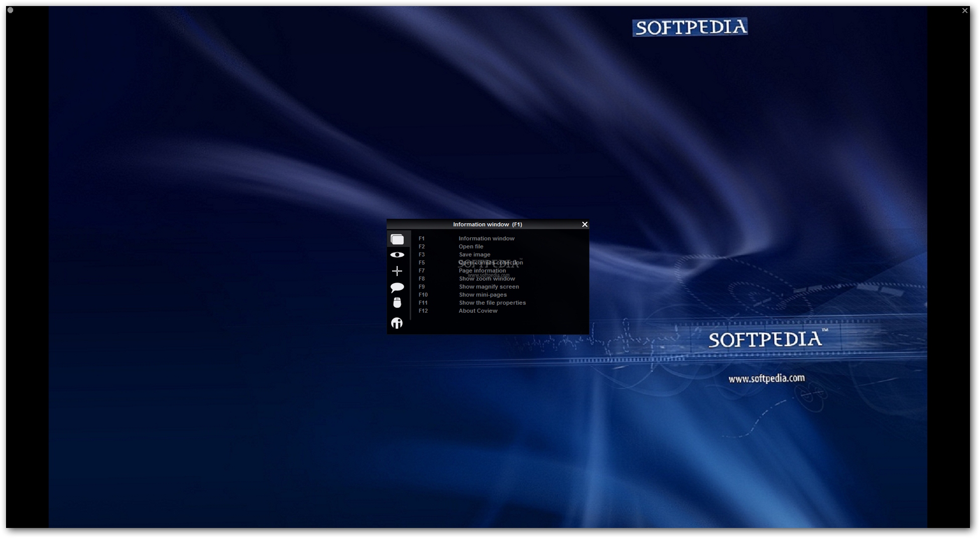Click the 'Open comics collection' entry

[491, 262]
